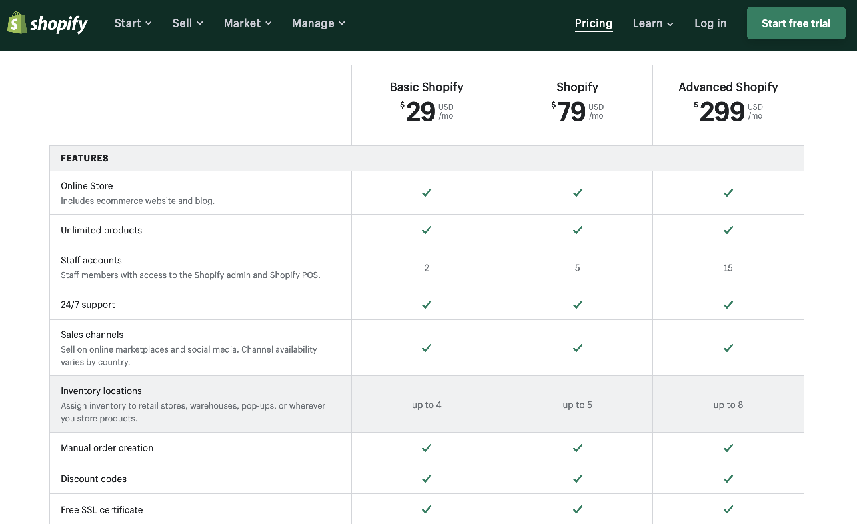Click Staff accounts value 5 in Shopify column

point(577,268)
